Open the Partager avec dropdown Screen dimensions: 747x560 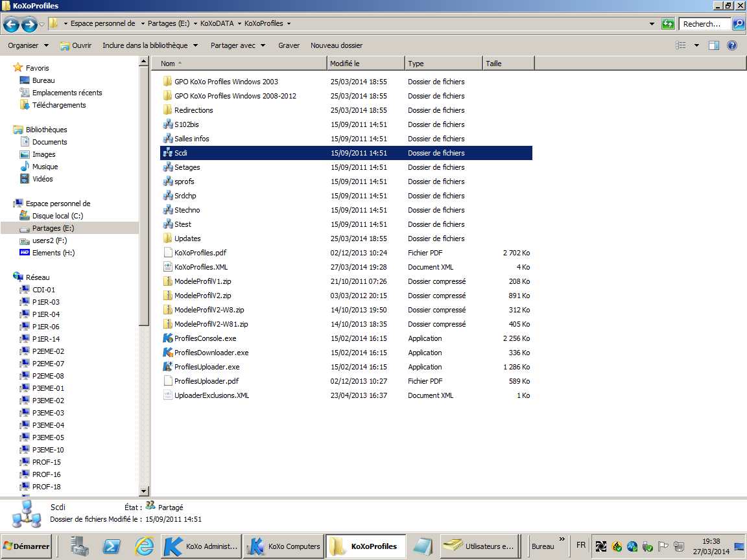tap(238, 45)
